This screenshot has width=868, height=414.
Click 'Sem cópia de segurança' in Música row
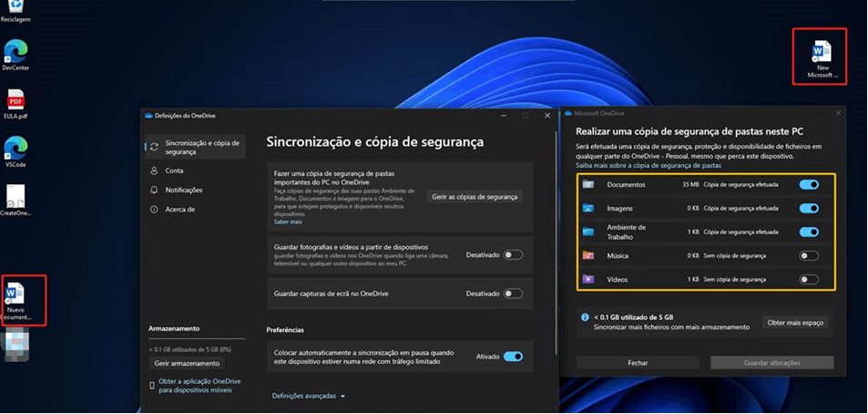click(735, 256)
